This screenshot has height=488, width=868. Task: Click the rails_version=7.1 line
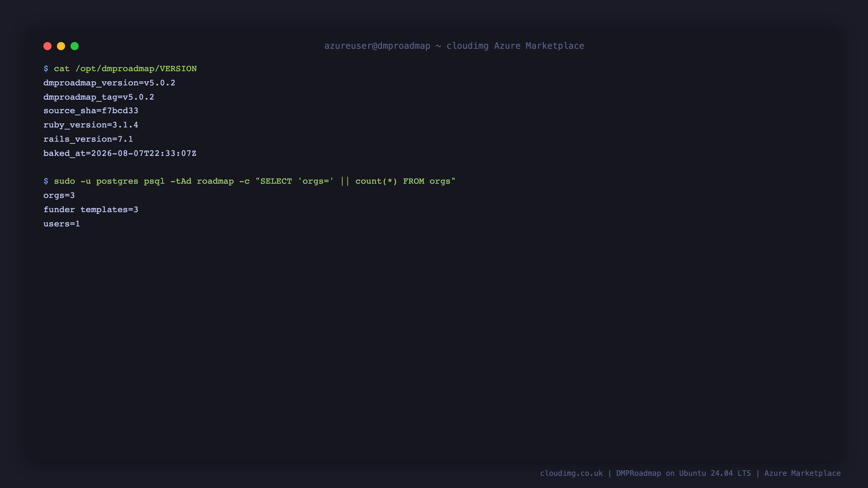tap(88, 139)
